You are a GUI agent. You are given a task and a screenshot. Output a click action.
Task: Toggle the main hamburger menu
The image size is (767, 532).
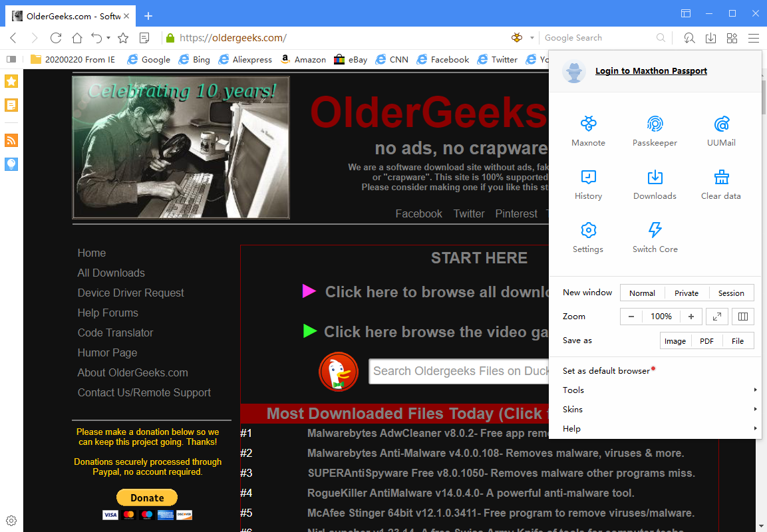[753, 38]
